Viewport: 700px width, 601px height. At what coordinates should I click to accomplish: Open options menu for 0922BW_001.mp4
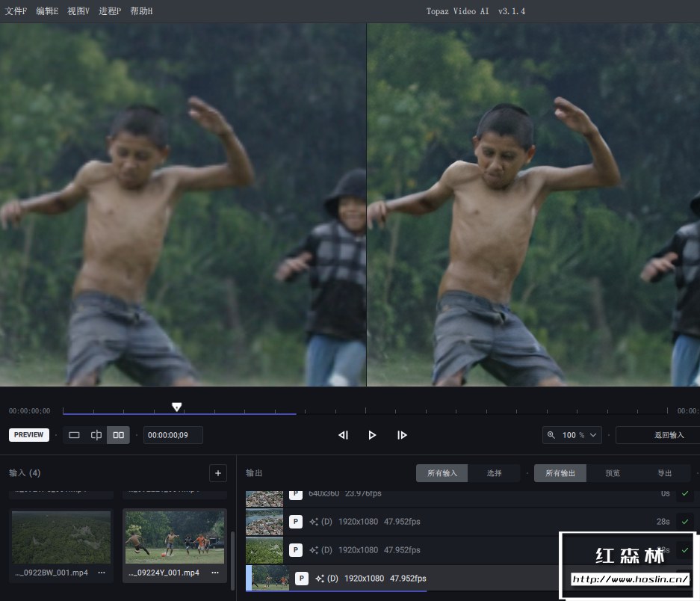(102, 573)
